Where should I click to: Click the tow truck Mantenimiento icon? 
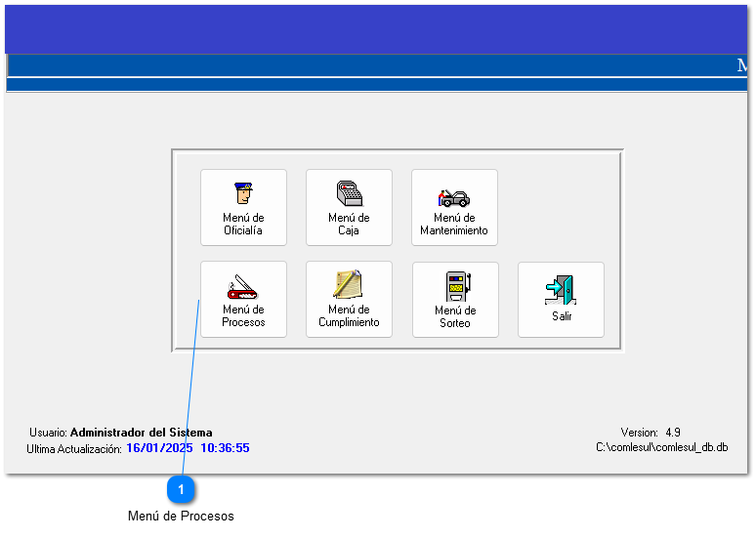click(454, 195)
